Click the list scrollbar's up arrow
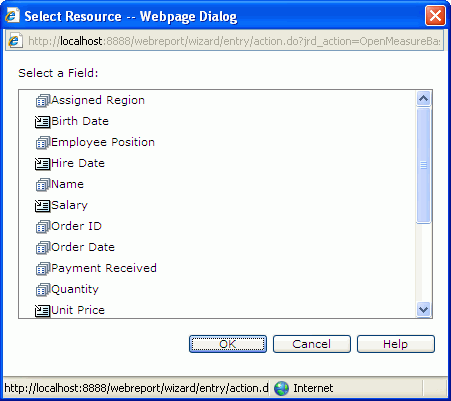 (423, 98)
